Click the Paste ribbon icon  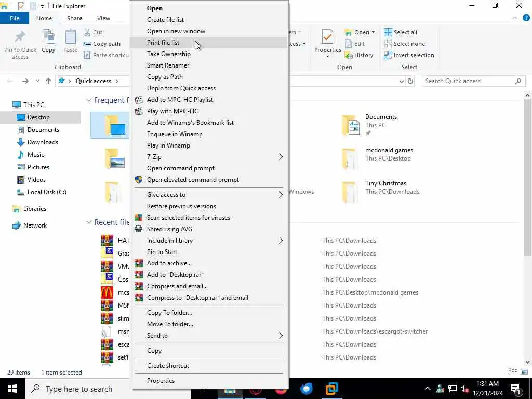coord(70,41)
